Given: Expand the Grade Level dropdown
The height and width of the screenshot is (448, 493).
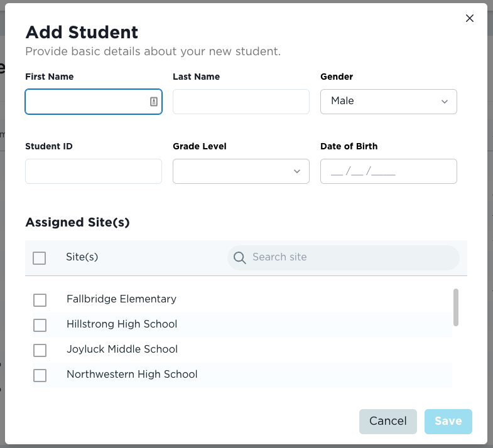Looking at the screenshot, I should (241, 171).
